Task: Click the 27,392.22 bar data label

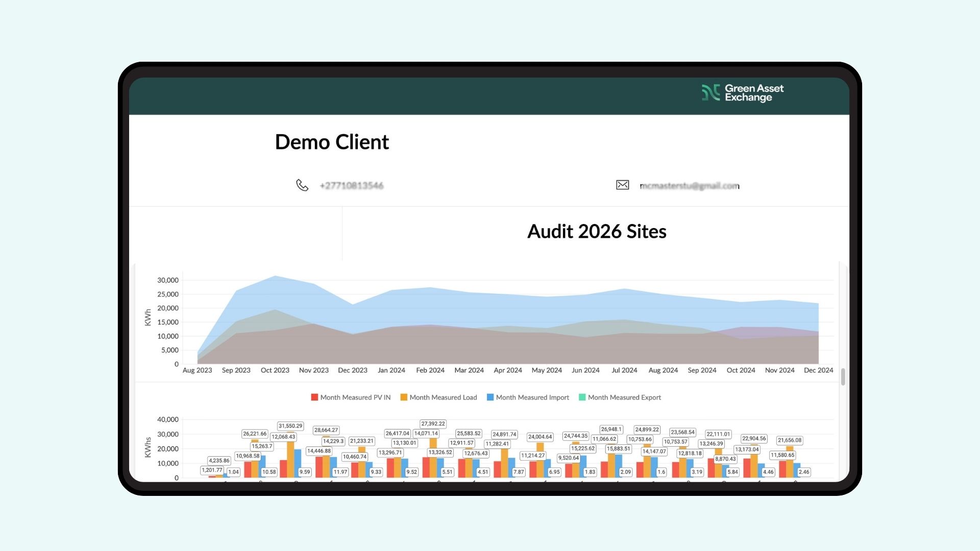Action: (x=433, y=424)
